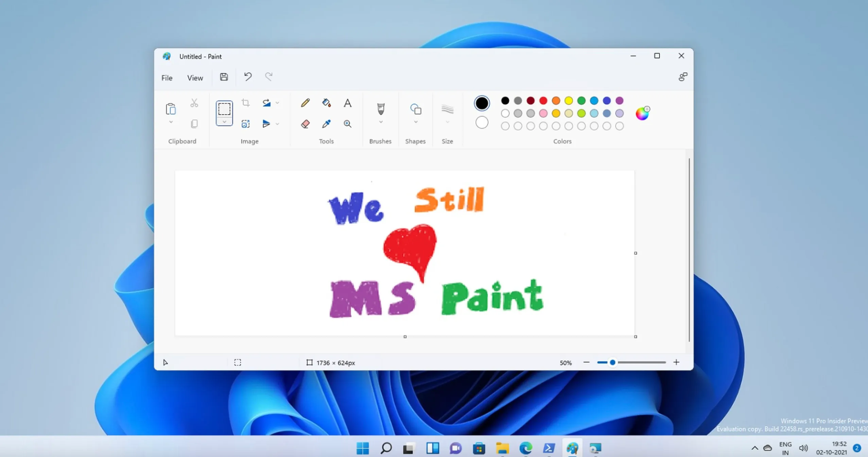Click the Save icon

tap(224, 77)
